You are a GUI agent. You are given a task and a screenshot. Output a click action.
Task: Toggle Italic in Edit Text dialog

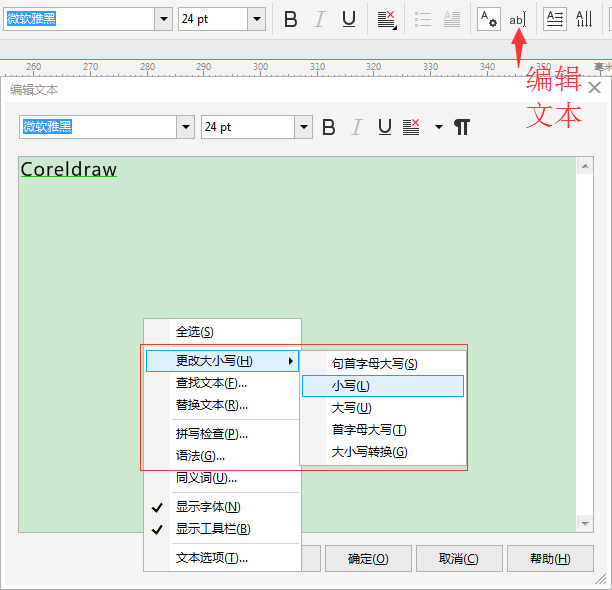click(x=357, y=127)
